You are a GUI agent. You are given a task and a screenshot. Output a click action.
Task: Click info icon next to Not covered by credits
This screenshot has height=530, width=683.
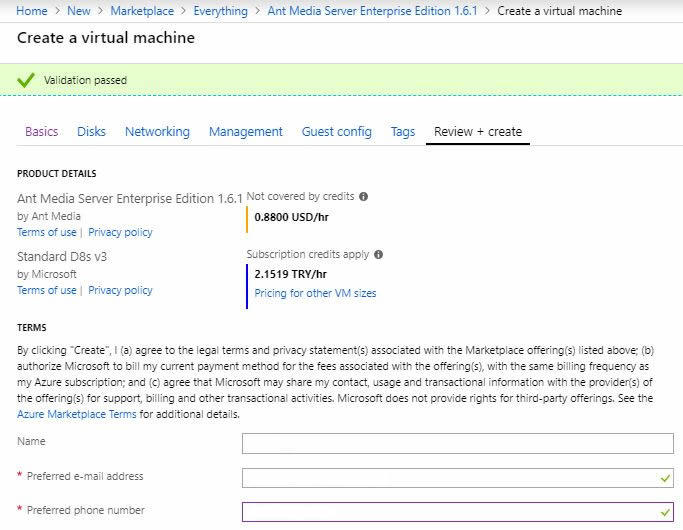(x=363, y=196)
